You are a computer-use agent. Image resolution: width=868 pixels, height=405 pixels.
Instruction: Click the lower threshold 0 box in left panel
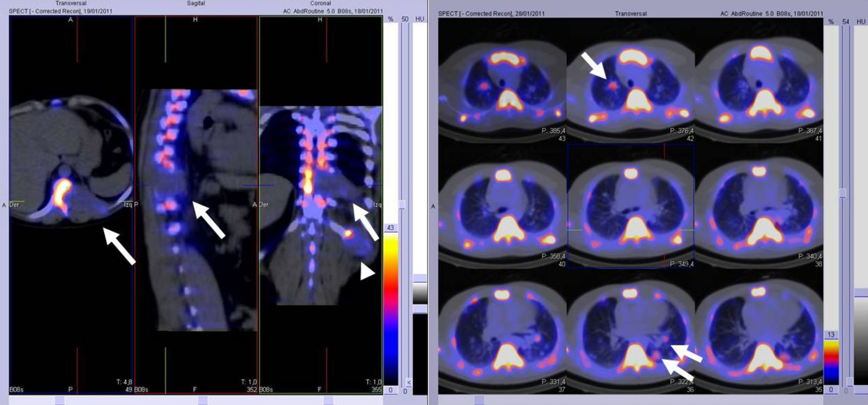(390, 390)
